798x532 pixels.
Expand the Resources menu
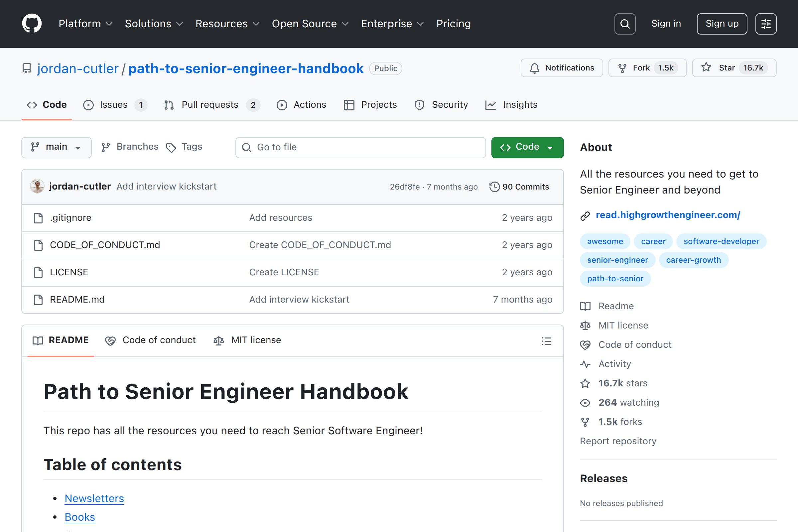tap(227, 24)
